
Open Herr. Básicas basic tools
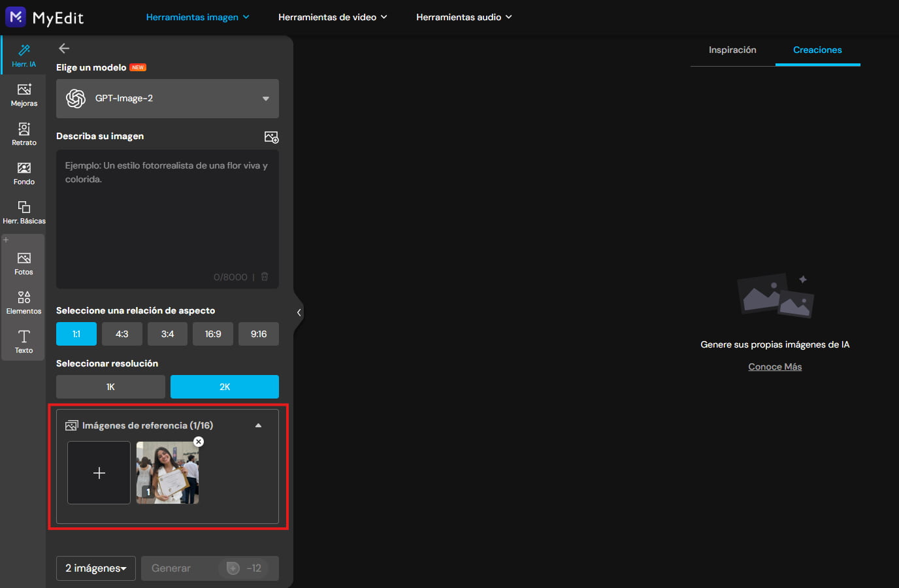pos(24,212)
